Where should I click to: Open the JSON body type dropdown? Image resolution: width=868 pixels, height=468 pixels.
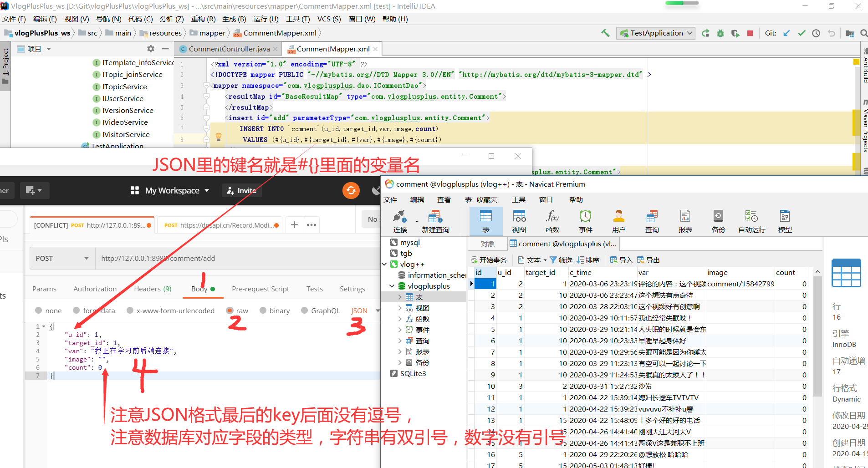(x=365, y=310)
